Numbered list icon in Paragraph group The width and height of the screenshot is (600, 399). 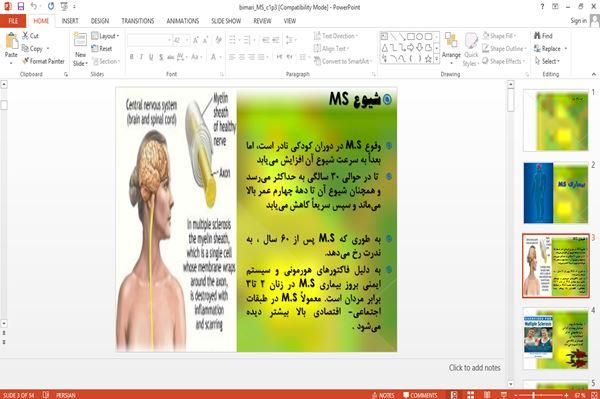tap(248, 40)
